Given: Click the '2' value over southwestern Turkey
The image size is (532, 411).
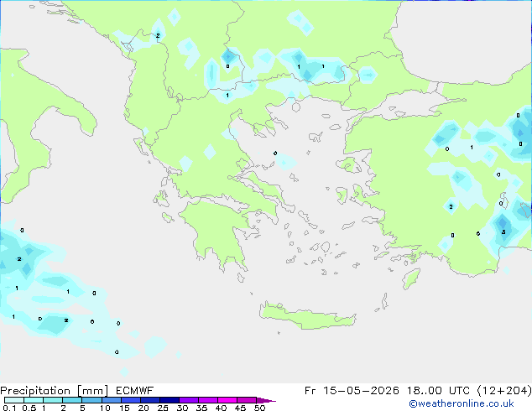Looking at the screenshot, I should [x=451, y=206].
